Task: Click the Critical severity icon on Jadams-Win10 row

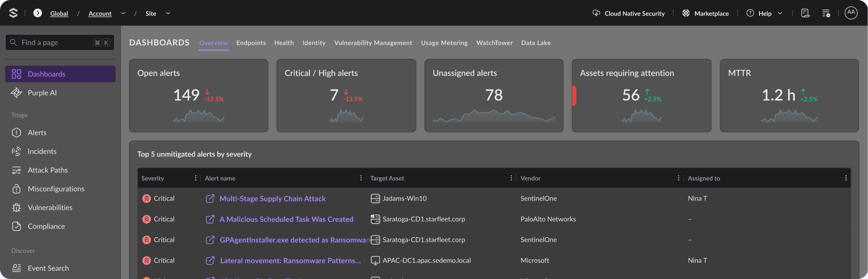Action: (x=147, y=198)
